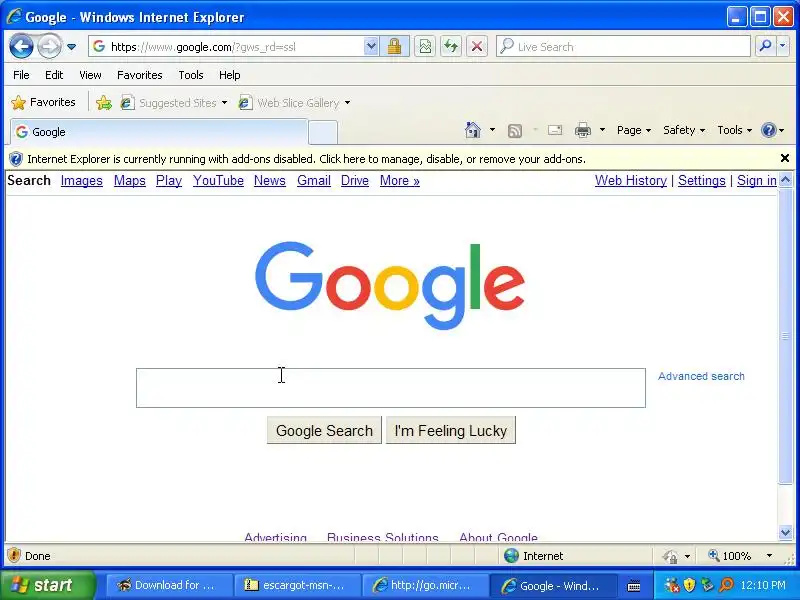The image size is (800, 600).
Task: Click the Google Search button
Action: (x=324, y=430)
